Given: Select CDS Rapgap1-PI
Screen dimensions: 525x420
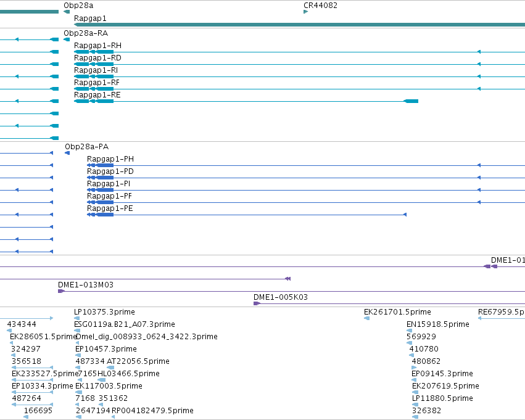Looking at the screenshot, I should tap(109, 184).
